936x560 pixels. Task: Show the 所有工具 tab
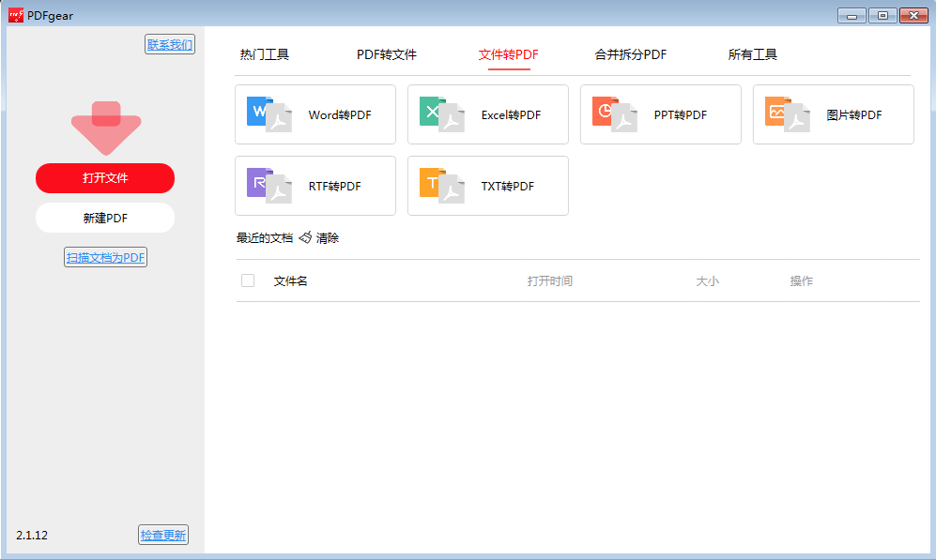(752, 54)
